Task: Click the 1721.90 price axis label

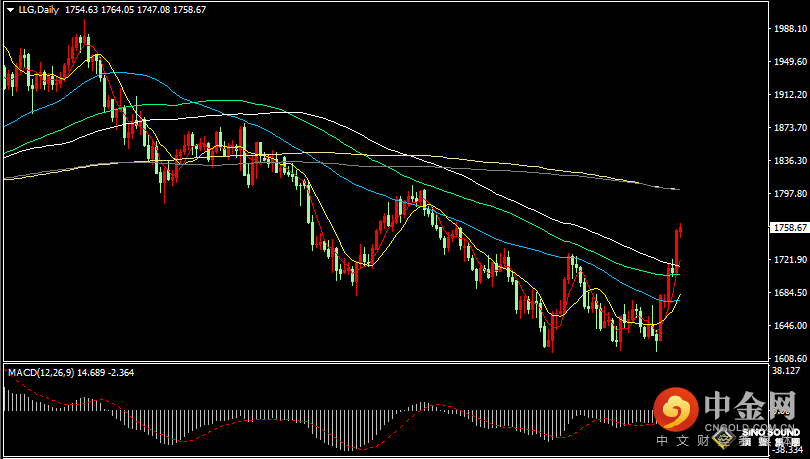Action: tap(790, 260)
